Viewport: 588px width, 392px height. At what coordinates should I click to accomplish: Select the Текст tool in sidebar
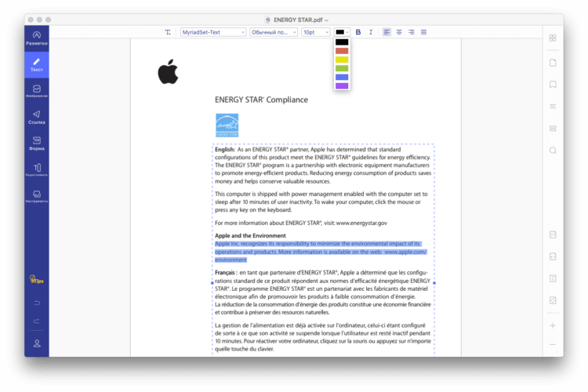click(x=37, y=64)
